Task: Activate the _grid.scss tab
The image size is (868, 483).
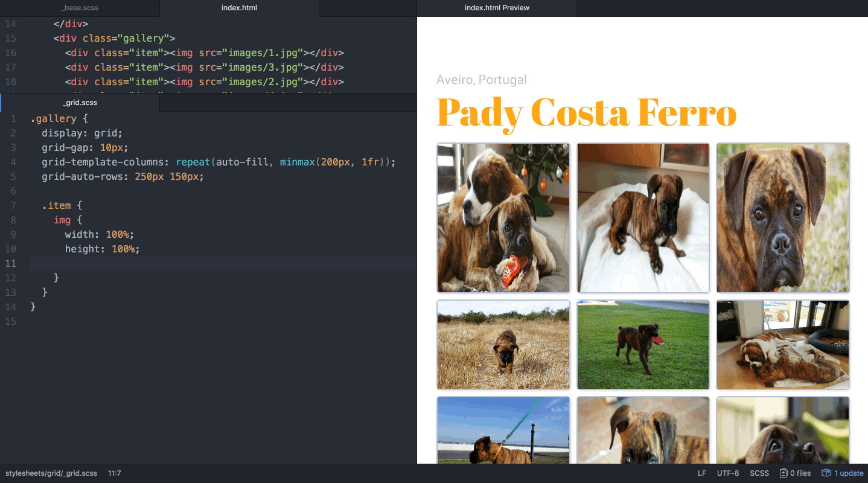Action: pos(80,103)
